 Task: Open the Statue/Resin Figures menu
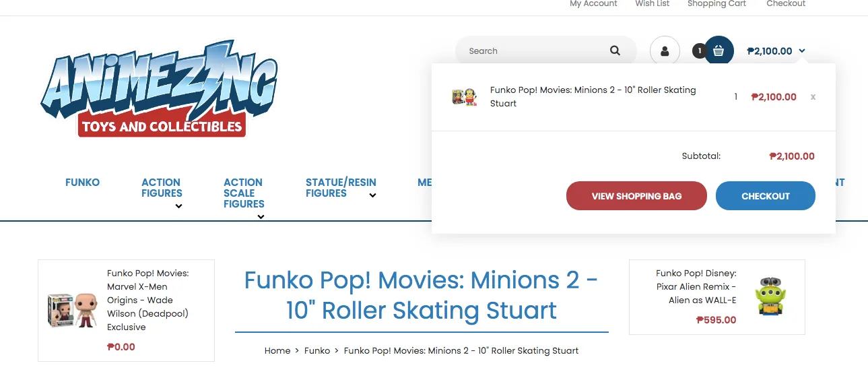pyautogui.click(x=341, y=188)
